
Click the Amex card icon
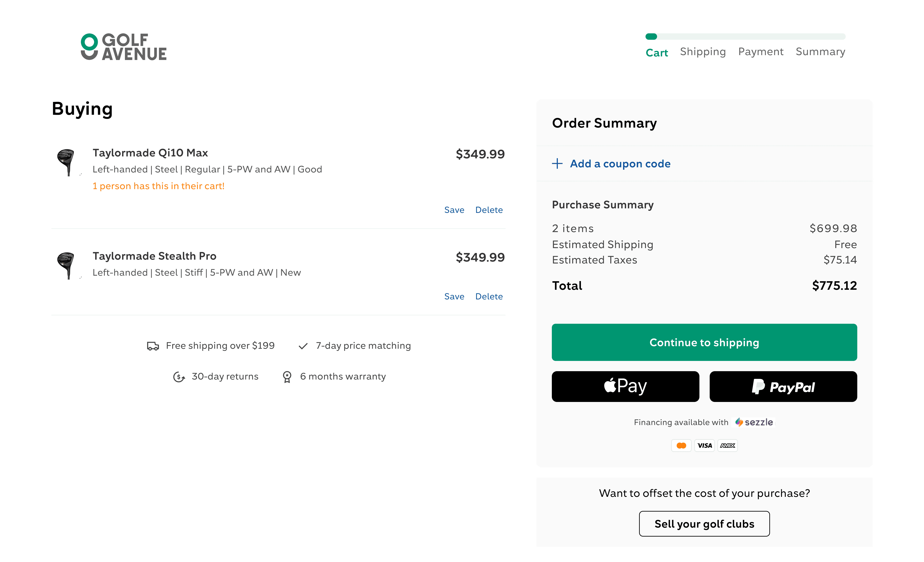(x=727, y=446)
